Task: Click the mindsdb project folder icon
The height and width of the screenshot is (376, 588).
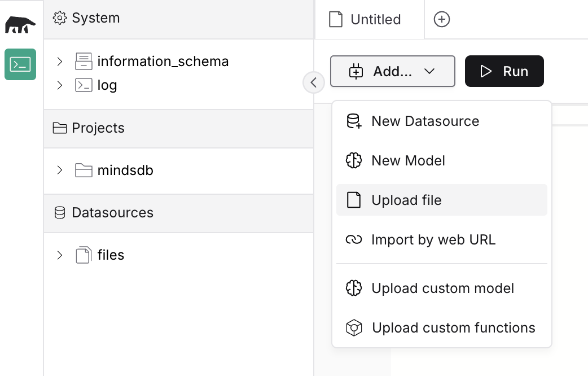Action: [84, 170]
